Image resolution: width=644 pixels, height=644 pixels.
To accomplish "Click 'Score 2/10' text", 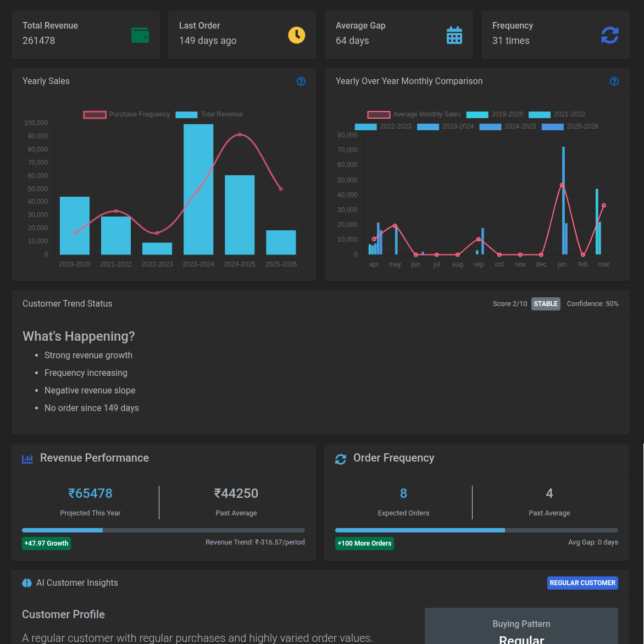I will click(x=510, y=304).
